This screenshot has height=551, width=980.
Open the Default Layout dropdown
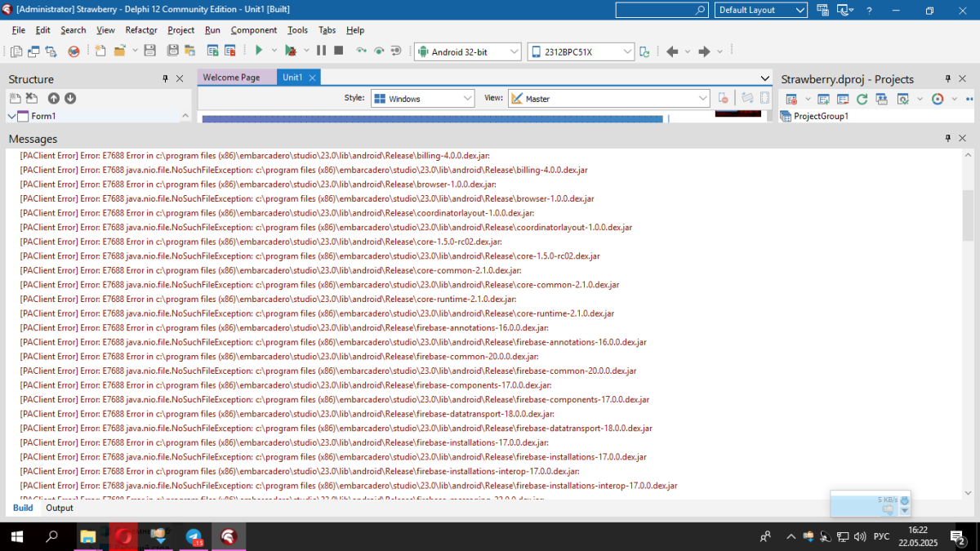click(x=762, y=10)
